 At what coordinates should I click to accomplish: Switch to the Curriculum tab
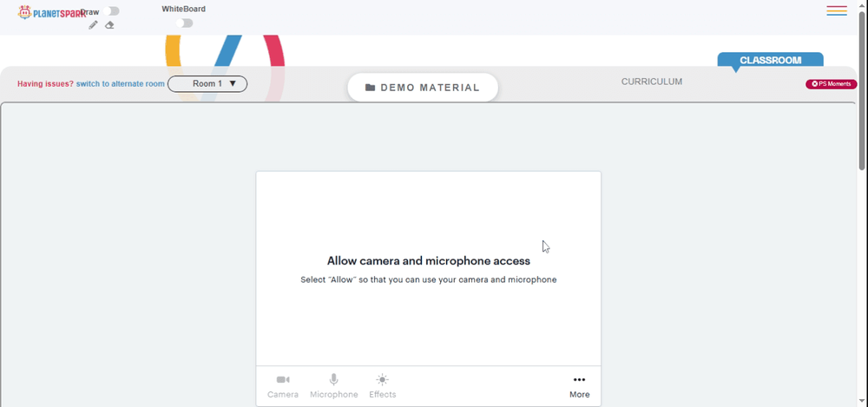(x=652, y=82)
